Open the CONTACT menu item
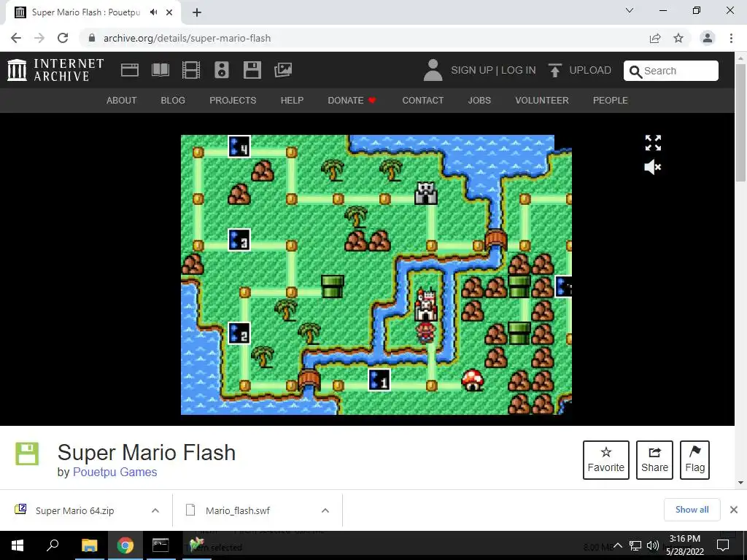This screenshot has width=747, height=560. pos(423,101)
